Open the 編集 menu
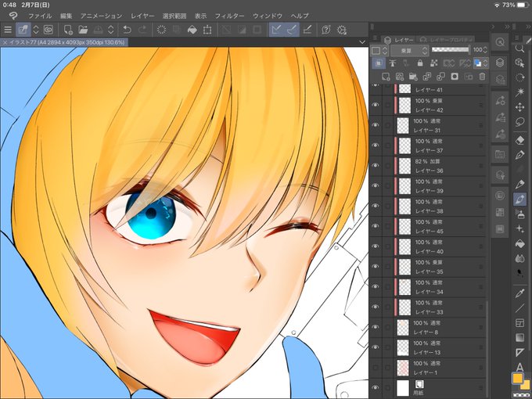Image resolution: width=532 pixels, height=399 pixels. (66, 16)
